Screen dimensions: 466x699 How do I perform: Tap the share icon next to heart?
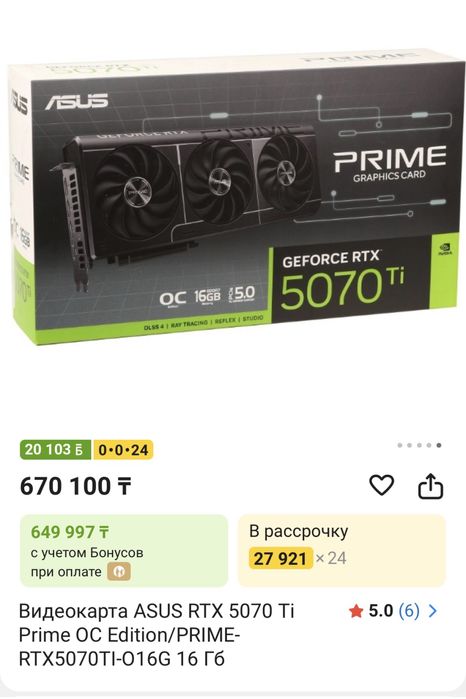(x=431, y=486)
